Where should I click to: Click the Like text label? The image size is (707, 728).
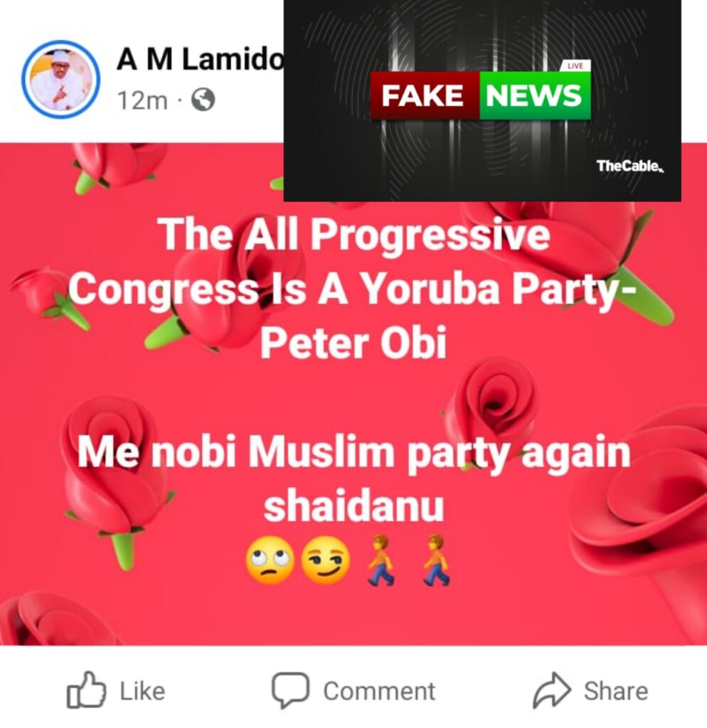coord(142,691)
